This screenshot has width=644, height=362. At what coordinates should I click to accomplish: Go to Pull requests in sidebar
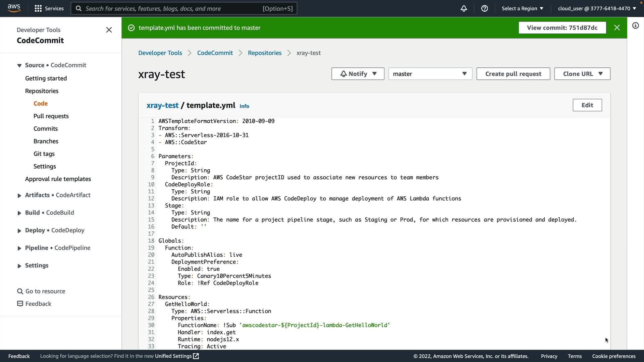coord(51,116)
